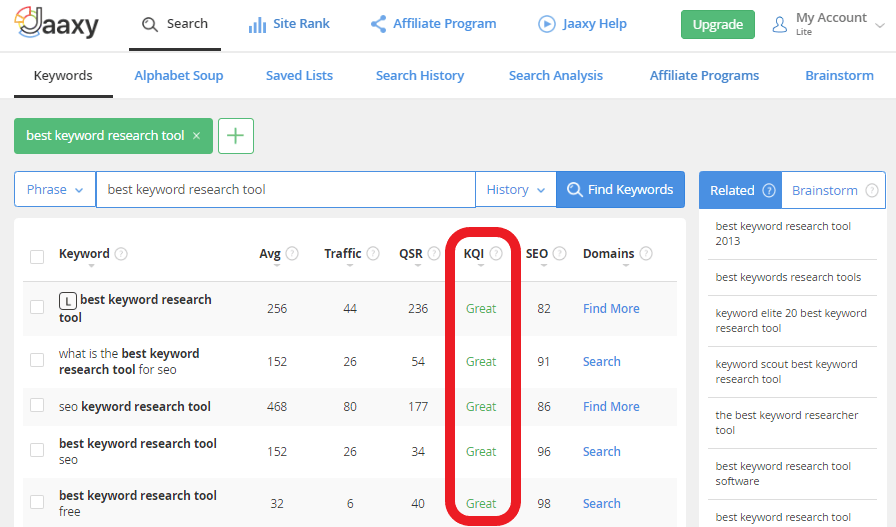Select the Related side panel tab
Viewport: 896px width, 527px height.
[741, 190]
